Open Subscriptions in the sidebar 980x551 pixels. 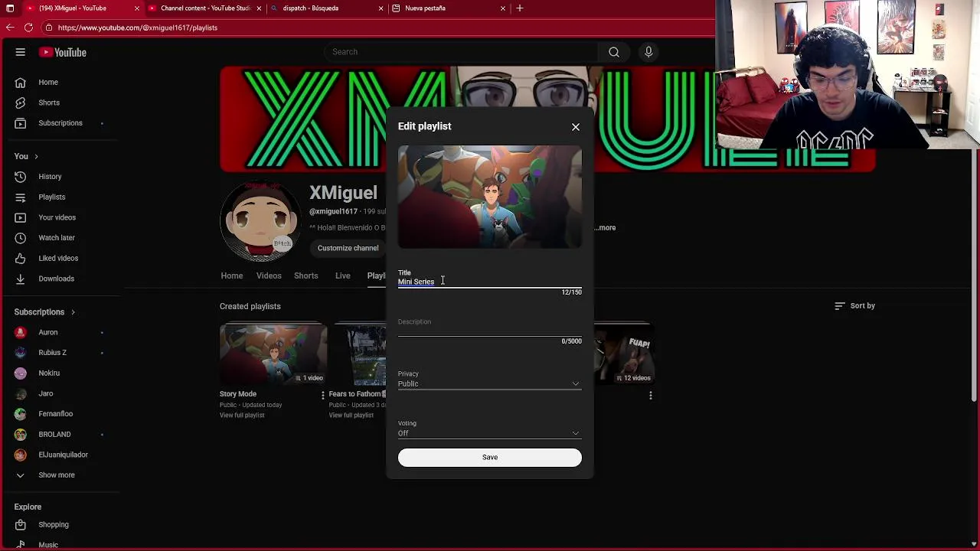tap(60, 123)
